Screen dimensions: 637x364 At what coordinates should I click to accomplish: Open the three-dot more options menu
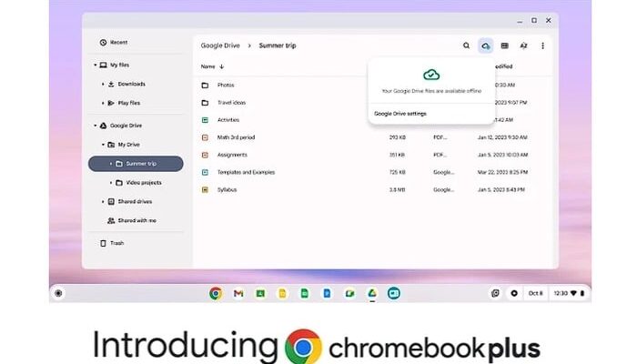click(x=542, y=45)
